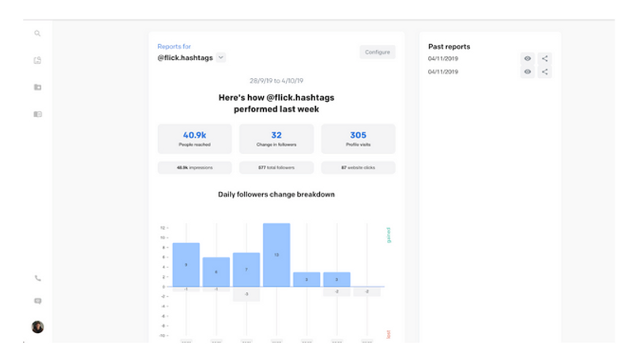Image resolution: width=639 pixels, height=364 pixels.
Task: Click the Here's how @flick.hashtags performed heading
Action: tap(276, 103)
